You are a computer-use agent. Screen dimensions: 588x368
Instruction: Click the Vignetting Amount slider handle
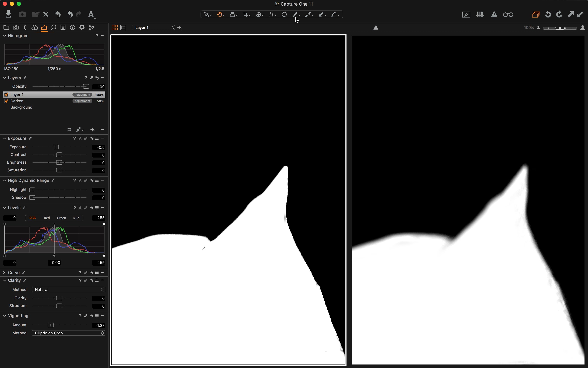point(51,325)
